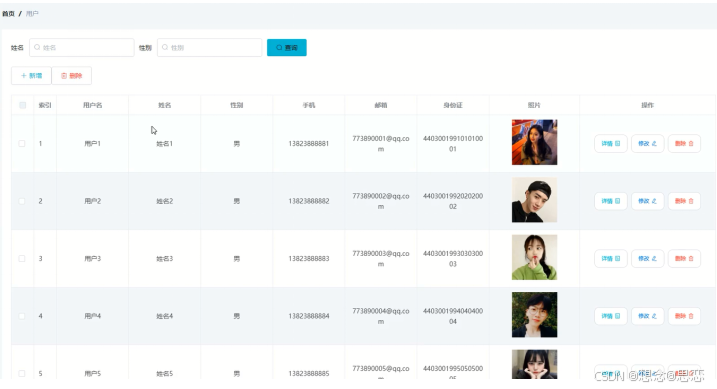Click email cell 773890003@qq.com

click(381, 259)
